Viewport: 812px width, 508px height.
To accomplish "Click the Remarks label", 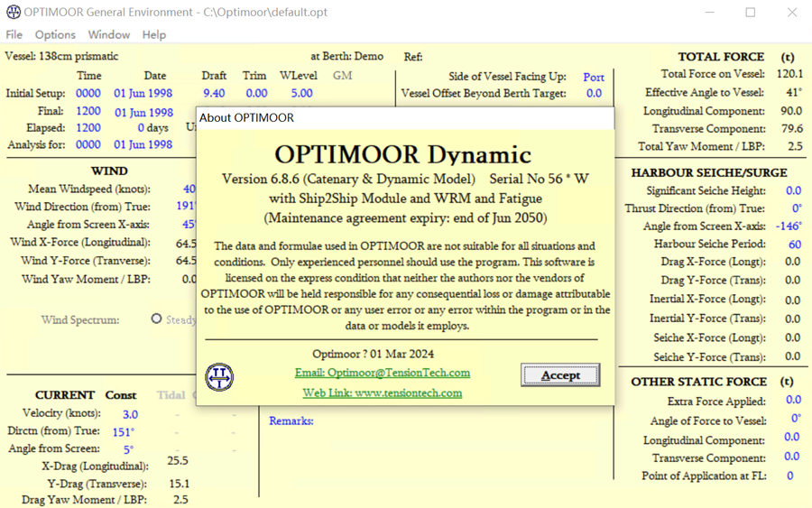I will 291,421.
